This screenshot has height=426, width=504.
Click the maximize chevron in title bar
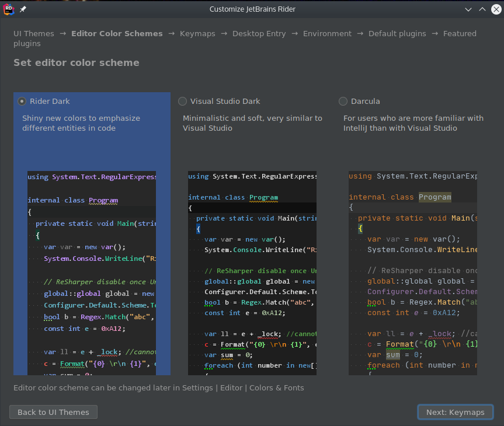[x=482, y=9]
